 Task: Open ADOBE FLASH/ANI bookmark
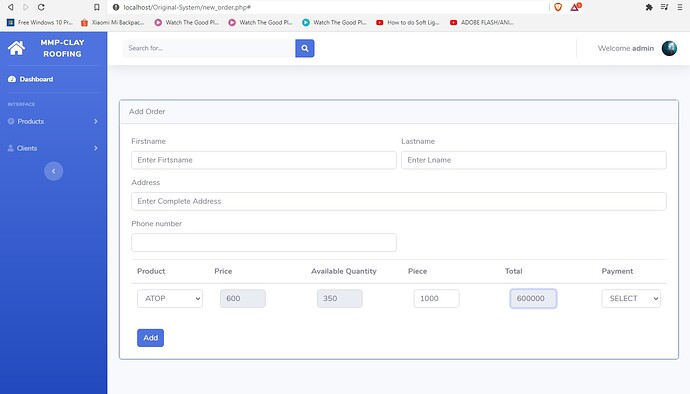point(482,22)
